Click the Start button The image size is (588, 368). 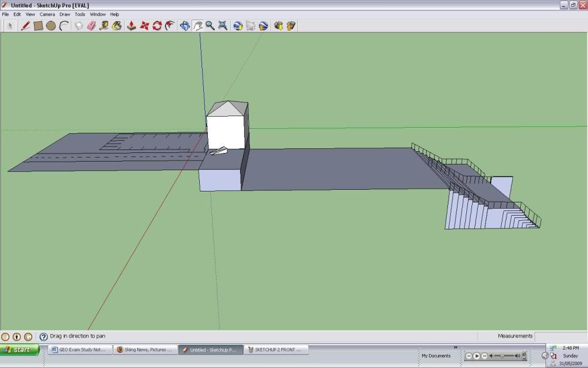(19, 349)
